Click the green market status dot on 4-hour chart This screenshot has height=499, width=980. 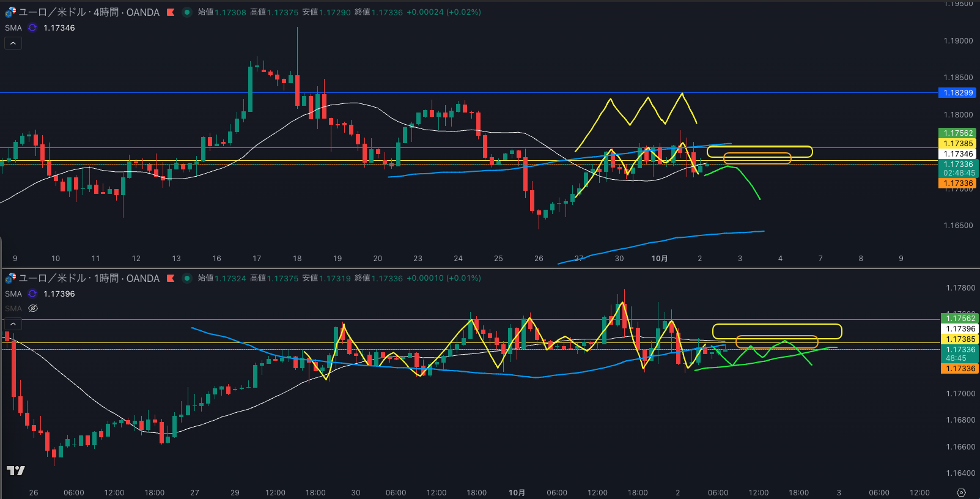click(187, 12)
